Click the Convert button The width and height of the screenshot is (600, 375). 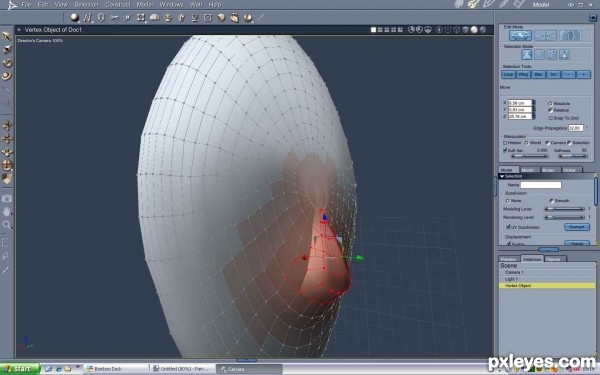pos(577,227)
